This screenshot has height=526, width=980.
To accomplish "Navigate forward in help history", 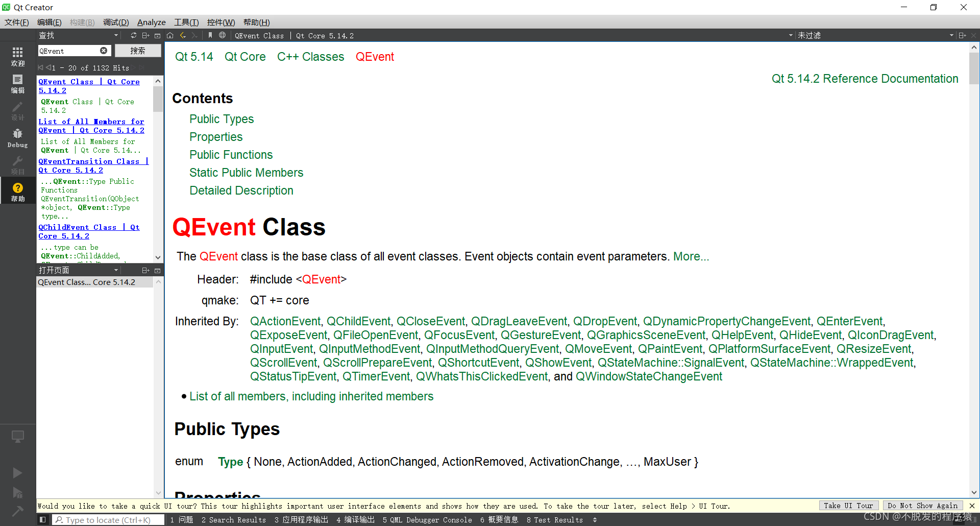I will [194, 35].
